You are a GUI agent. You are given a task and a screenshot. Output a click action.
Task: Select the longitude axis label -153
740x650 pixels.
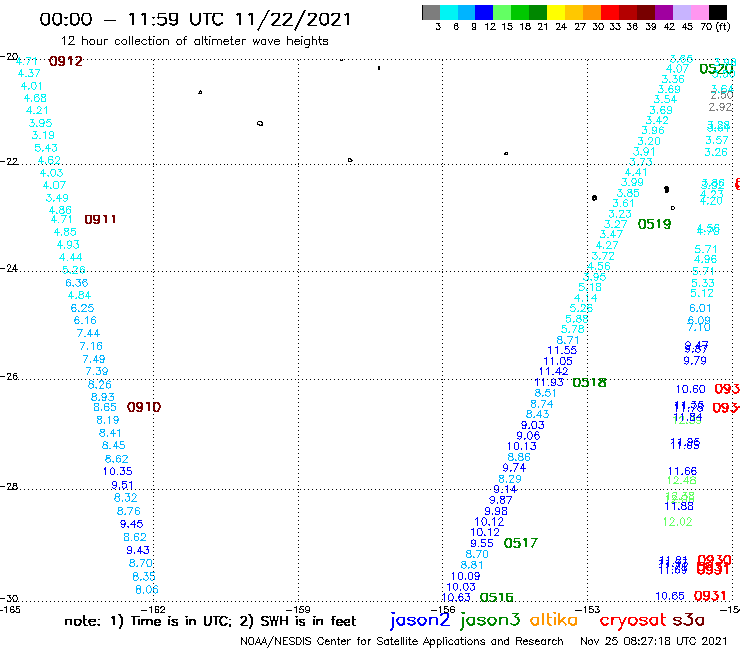[x=588, y=609]
